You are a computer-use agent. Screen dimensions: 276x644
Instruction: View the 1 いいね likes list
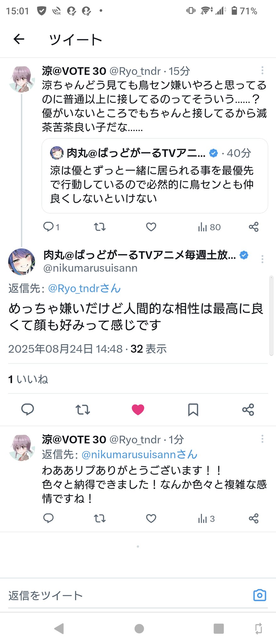[x=28, y=379]
